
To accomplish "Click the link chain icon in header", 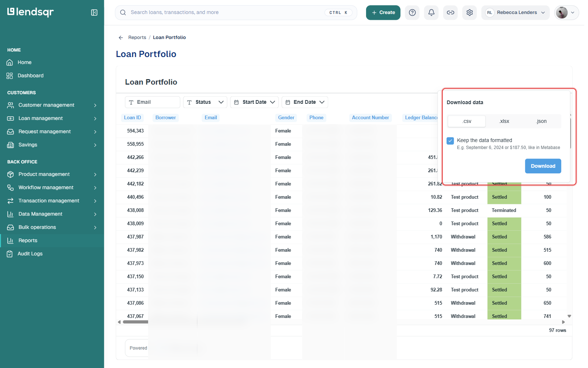I will coord(451,13).
